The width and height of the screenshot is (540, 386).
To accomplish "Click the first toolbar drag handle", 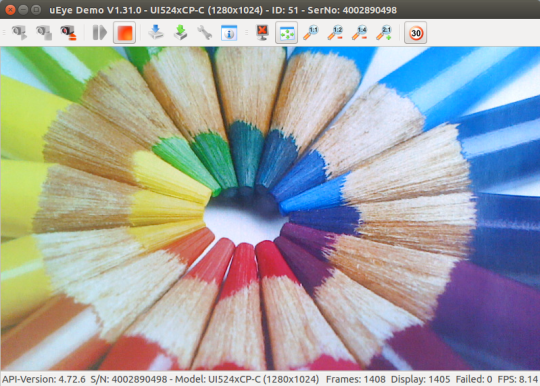I will [x=4, y=33].
